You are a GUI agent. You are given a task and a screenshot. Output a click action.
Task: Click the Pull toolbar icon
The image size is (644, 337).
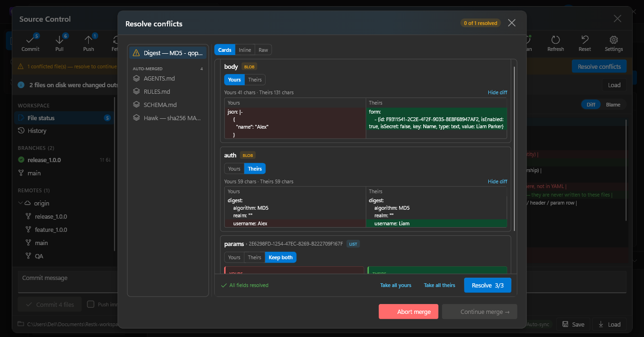click(x=59, y=43)
